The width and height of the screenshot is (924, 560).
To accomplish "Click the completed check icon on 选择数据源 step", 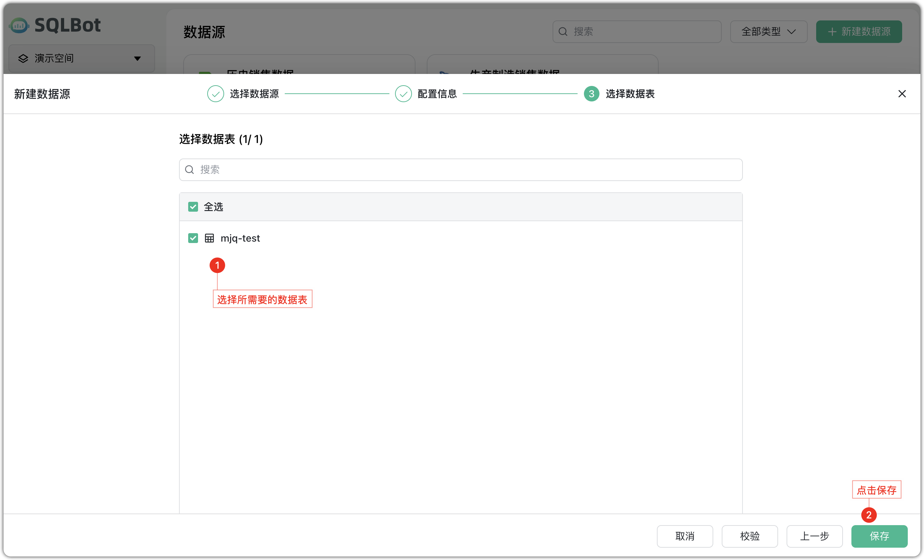I will (215, 94).
